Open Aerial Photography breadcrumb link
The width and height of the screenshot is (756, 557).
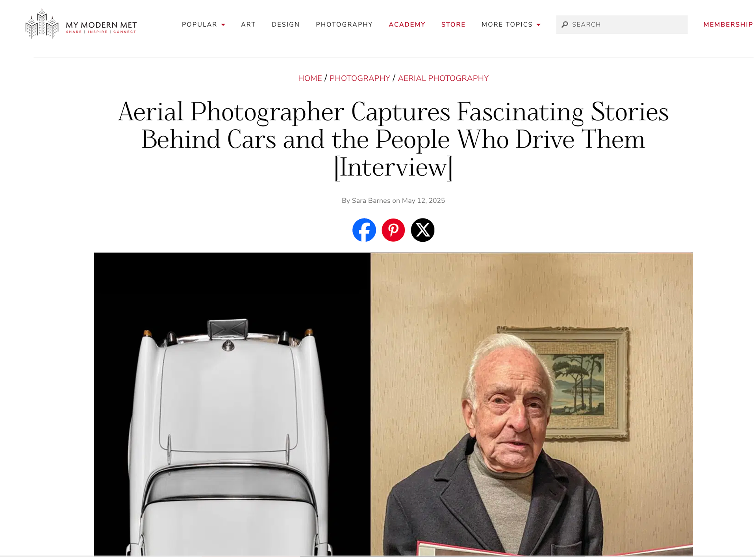point(443,78)
